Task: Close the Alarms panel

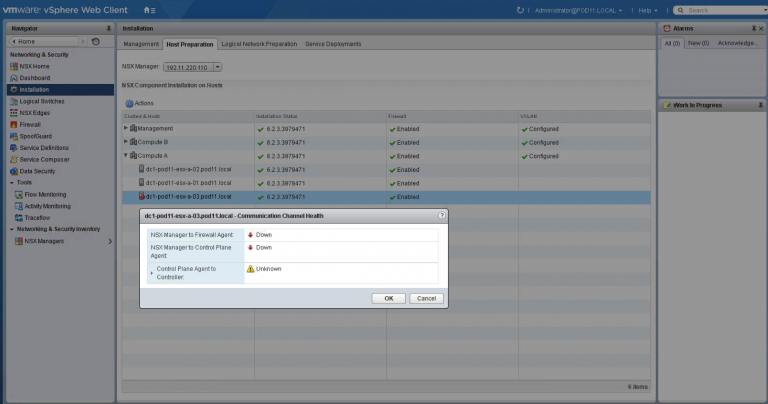Action: (x=761, y=28)
